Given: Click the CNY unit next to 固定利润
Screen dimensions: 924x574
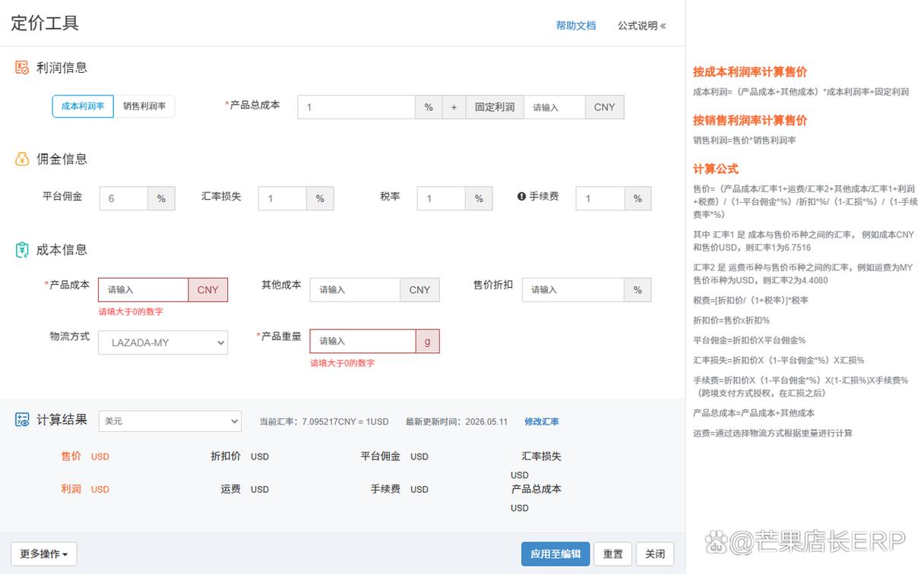Looking at the screenshot, I should click(605, 107).
